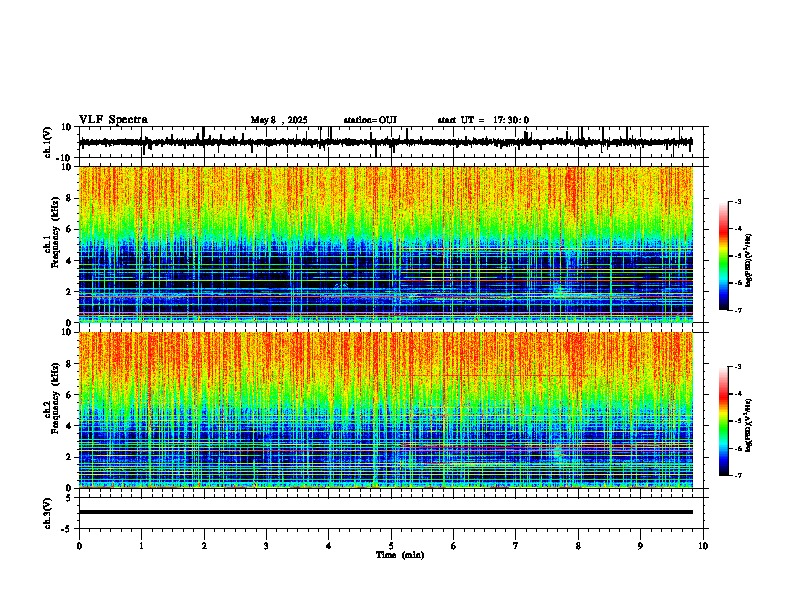Image resolution: width=792 pixels, height=612 pixels.
Task: Click the "ch.1(V)" axis label
Action: [x=48, y=142]
